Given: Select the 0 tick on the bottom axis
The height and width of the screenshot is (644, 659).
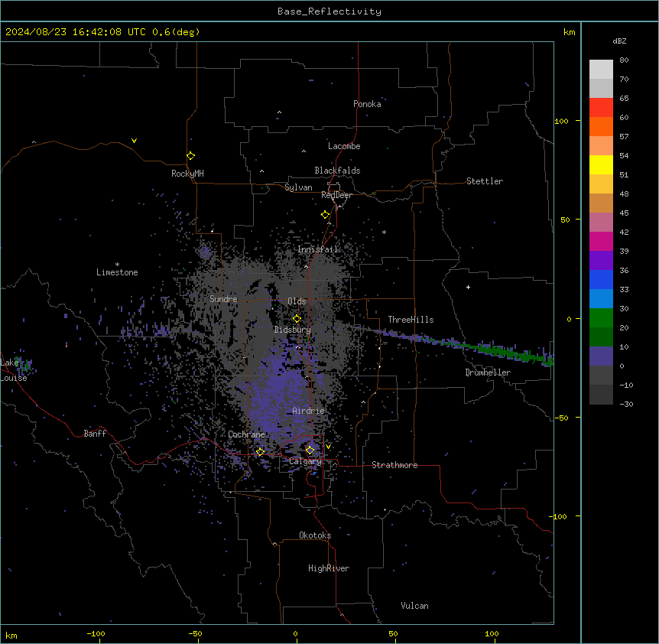Looking at the screenshot, I should pos(295,633).
